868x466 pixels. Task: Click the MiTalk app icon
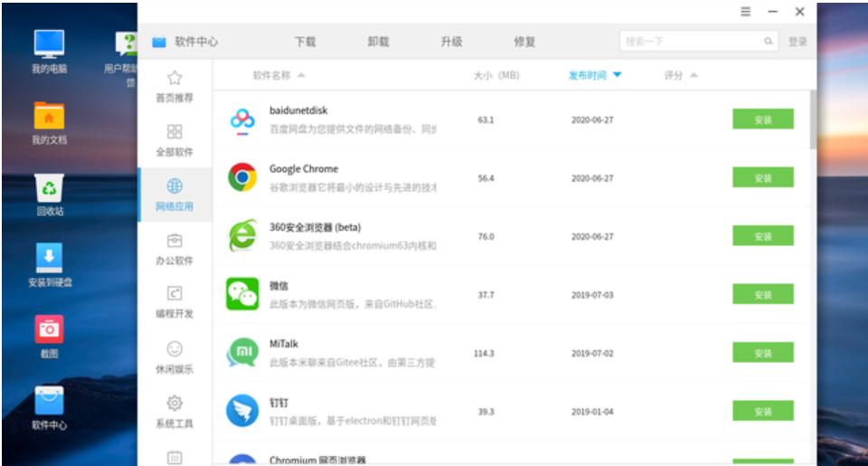[242, 352]
